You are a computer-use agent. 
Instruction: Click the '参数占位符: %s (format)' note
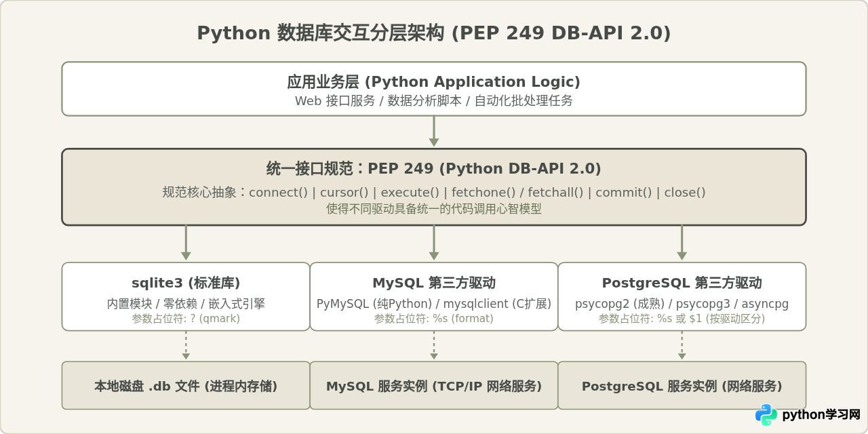tap(434, 319)
